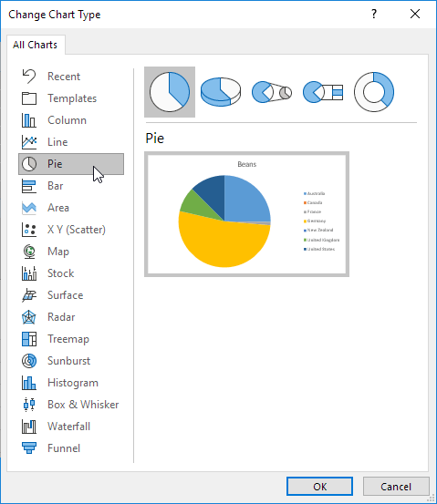
Task: Click the Beans pie chart preview
Action: tap(246, 214)
